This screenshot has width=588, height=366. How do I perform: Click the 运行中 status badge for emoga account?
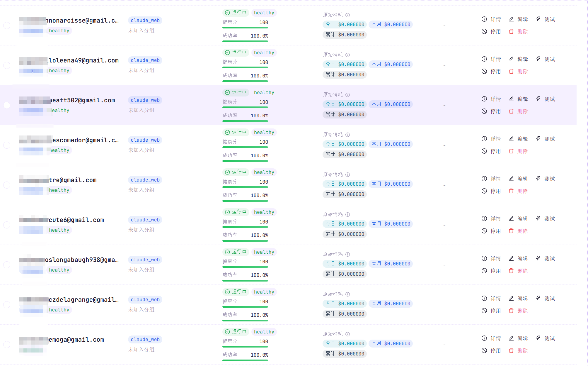point(236,332)
